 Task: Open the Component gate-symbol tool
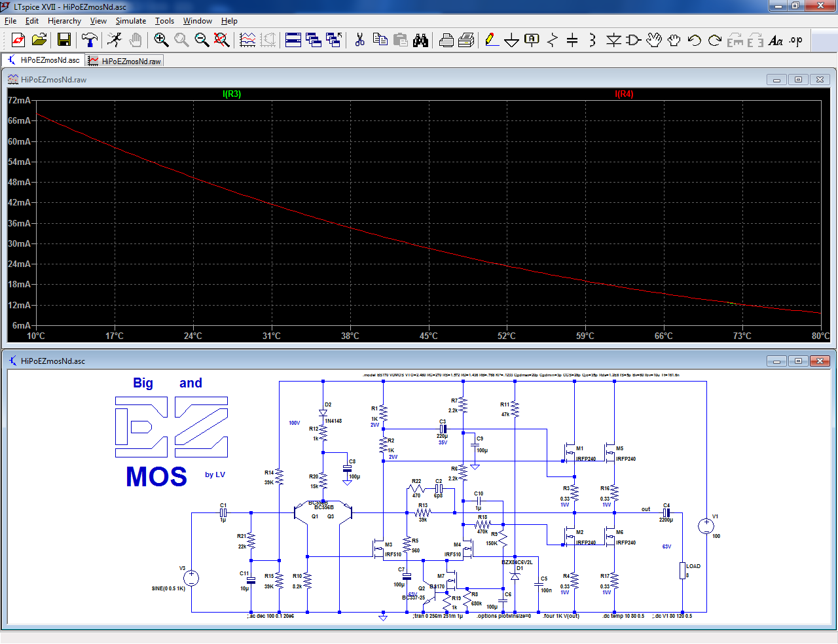tap(634, 40)
